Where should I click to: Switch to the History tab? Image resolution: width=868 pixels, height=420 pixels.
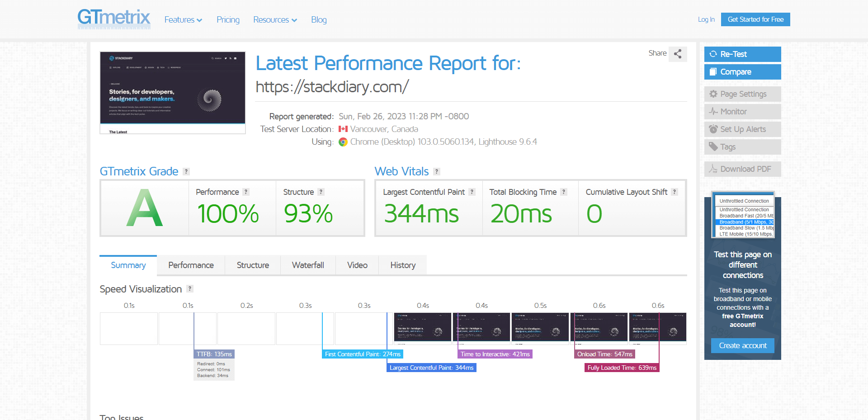pyautogui.click(x=403, y=265)
